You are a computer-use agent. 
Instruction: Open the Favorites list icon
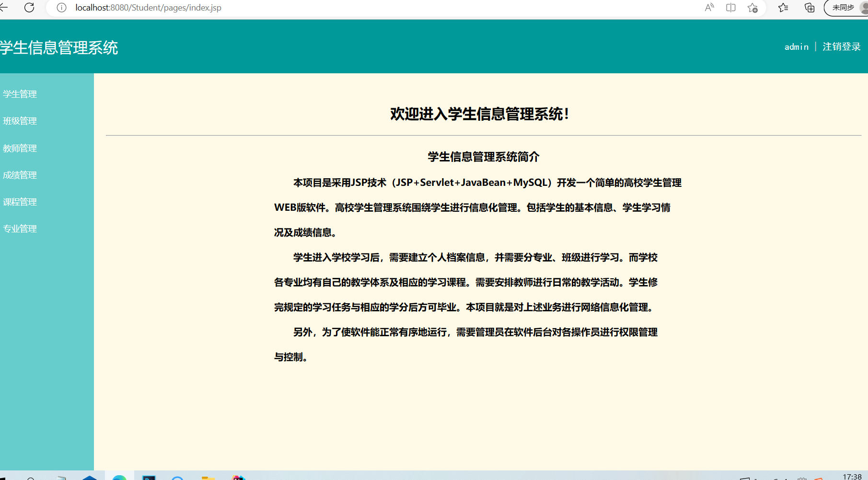click(x=783, y=8)
